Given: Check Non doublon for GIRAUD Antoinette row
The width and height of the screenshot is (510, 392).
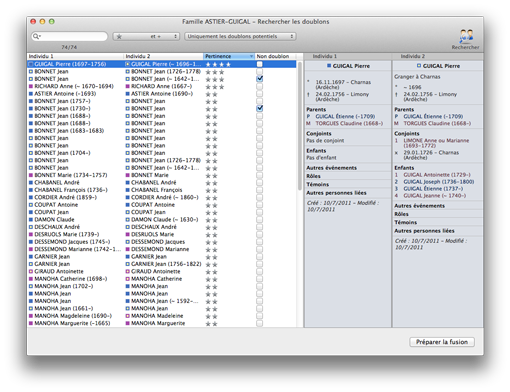Looking at the screenshot, I should point(260,271).
